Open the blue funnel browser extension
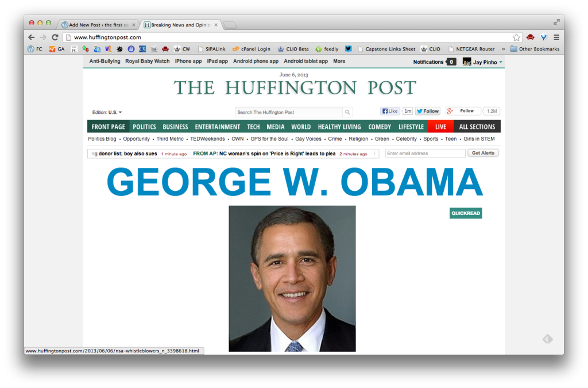Image resolution: width=588 pixels, height=388 pixels. click(x=543, y=37)
